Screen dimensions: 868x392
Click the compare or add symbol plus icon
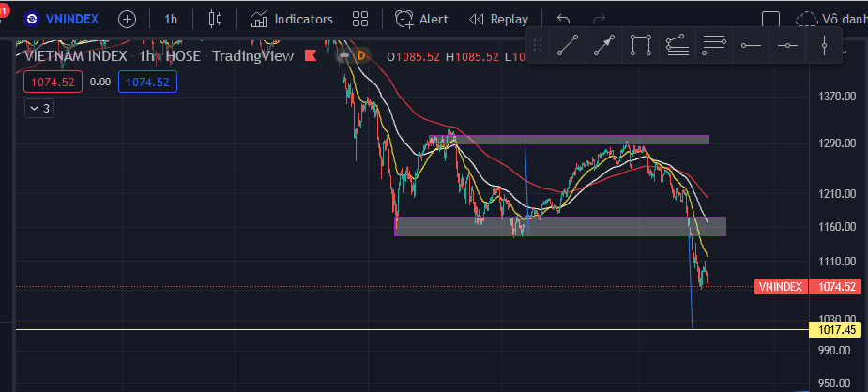click(127, 20)
